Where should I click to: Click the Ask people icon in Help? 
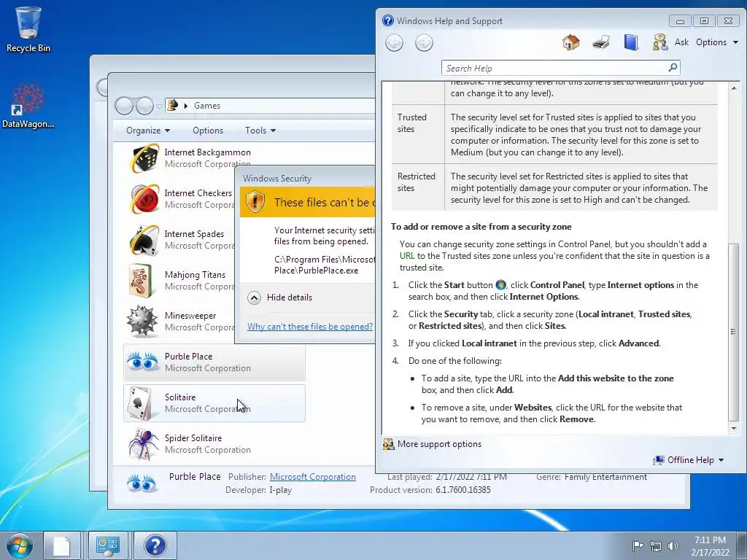click(659, 42)
